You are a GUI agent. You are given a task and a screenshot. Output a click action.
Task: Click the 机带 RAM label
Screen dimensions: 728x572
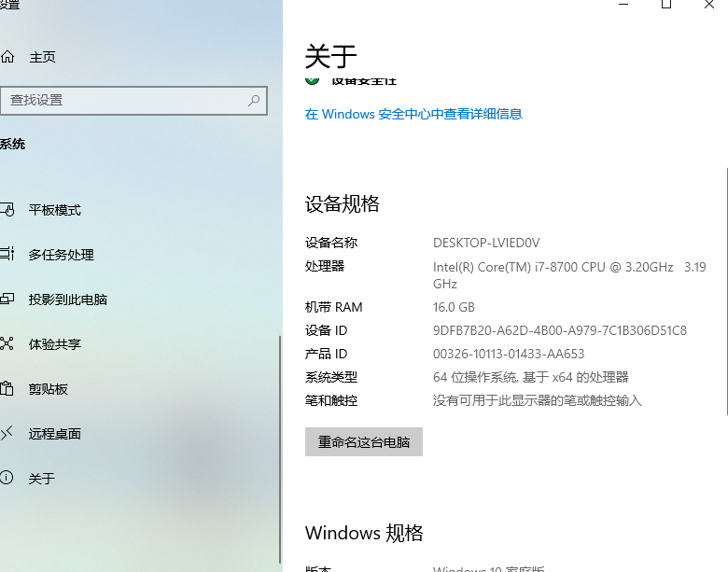click(x=334, y=307)
